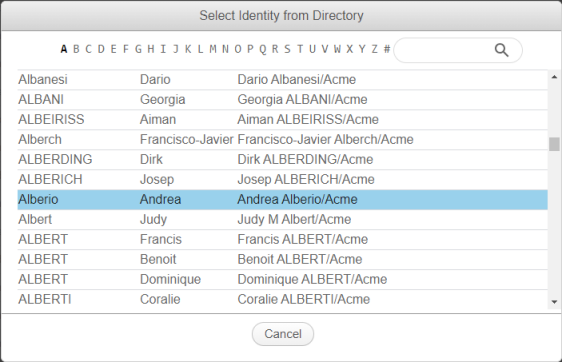This screenshot has width=562, height=362.
Task: Filter directory by letter L
Action: [x=200, y=49]
